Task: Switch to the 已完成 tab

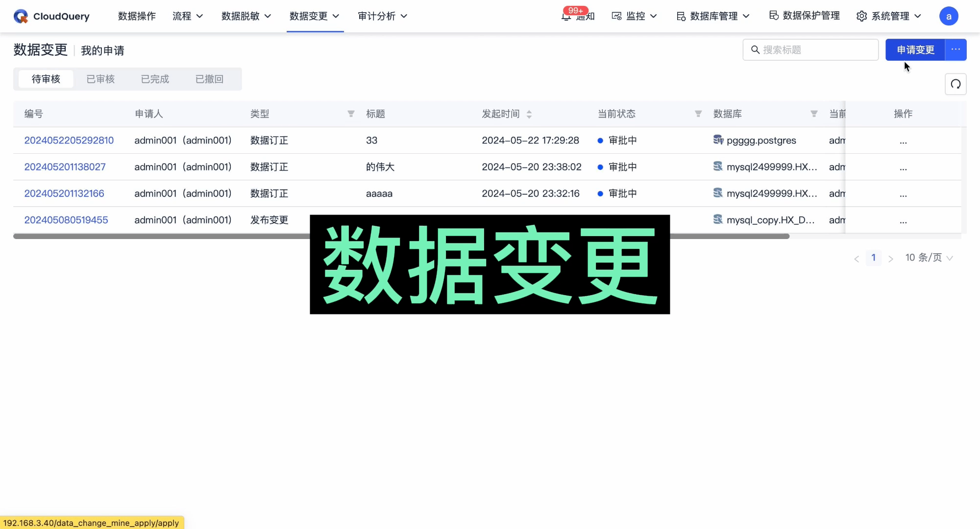Action: (154, 79)
